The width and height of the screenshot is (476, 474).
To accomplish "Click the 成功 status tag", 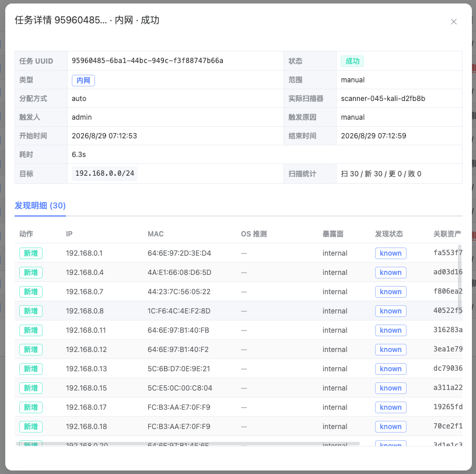I will pyautogui.click(x=352, y=61).
